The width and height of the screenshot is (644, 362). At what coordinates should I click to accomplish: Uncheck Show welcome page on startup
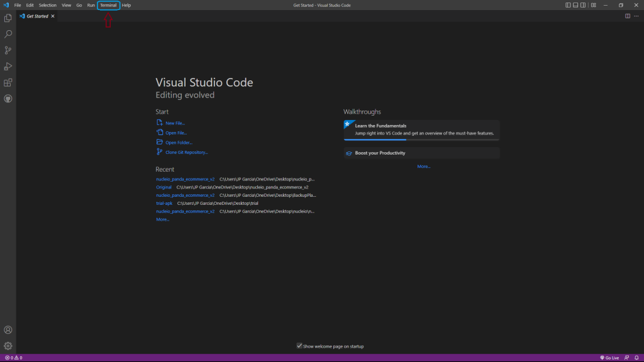click(x=299, y=346)
